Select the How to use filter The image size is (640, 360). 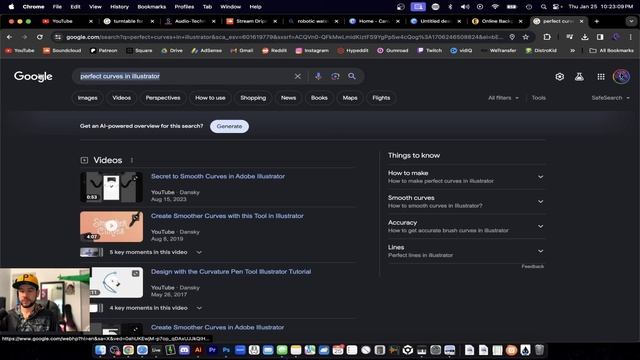[x=210, y=98]
